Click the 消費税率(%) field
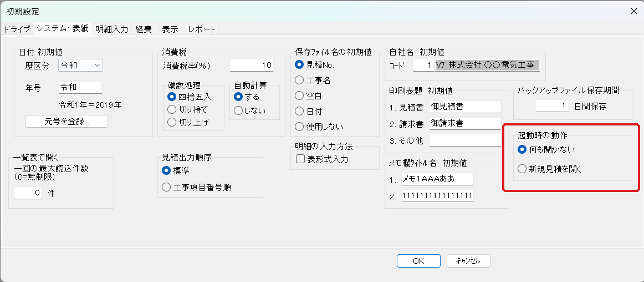The width and height of the screenshot is (644, 282). pyautogui.click(x=252, y=65)
